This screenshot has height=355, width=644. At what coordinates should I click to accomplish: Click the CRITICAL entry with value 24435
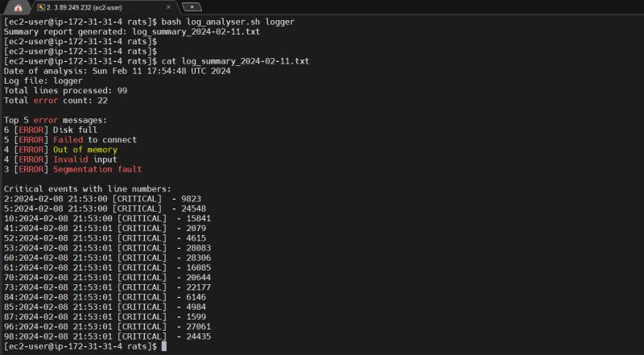point(108,337)
